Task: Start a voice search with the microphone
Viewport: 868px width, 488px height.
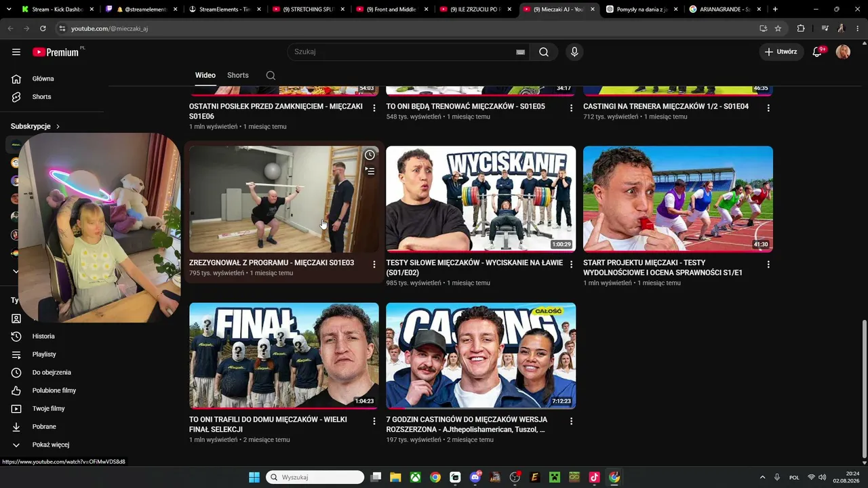Action: pos(574,52)
